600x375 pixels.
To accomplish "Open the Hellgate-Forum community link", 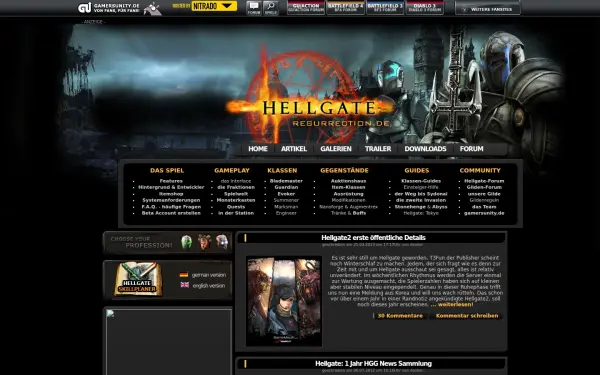I will pos(484,181).
